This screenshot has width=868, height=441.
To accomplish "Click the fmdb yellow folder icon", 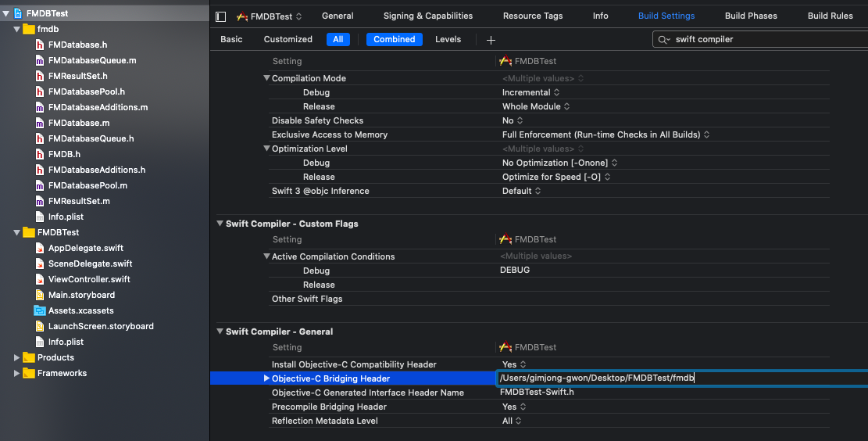I will (x=29, y=29).
